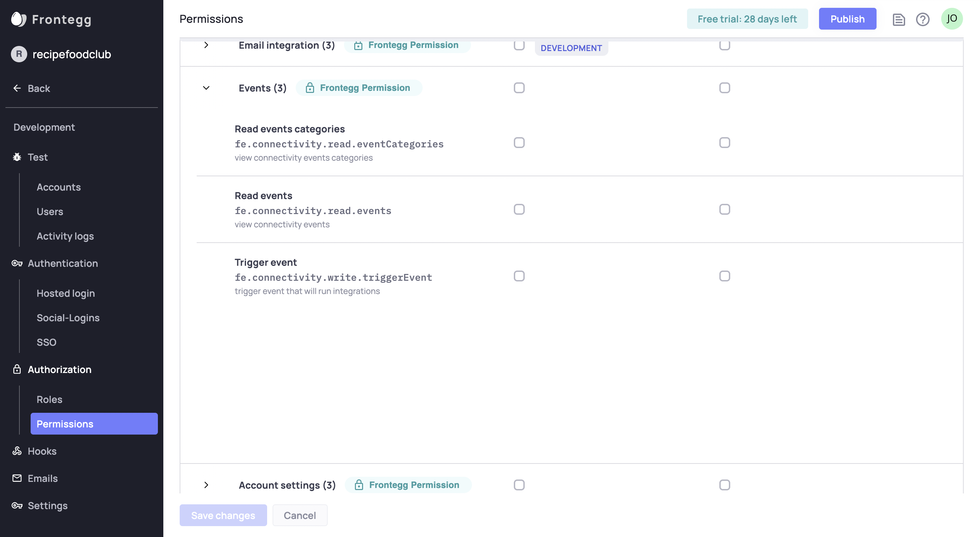The width and height of the screenshot is (980, 537).
Task: Click the recipefoodclub R avatar
Action: tap(19, 54)
